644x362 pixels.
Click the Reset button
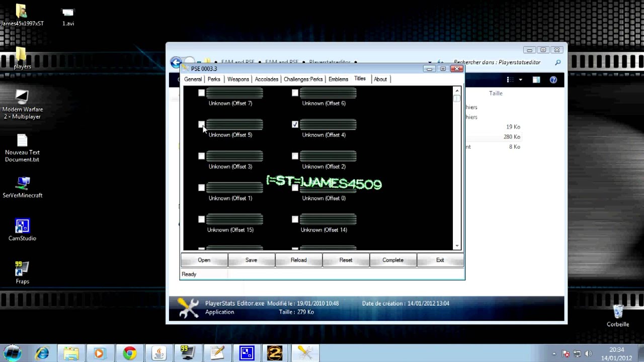click(x=346, y=260)
